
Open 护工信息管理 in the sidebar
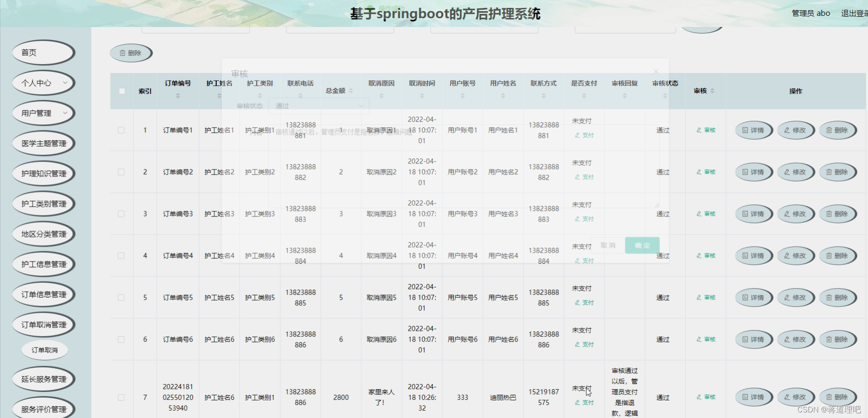tap(43, 264)
